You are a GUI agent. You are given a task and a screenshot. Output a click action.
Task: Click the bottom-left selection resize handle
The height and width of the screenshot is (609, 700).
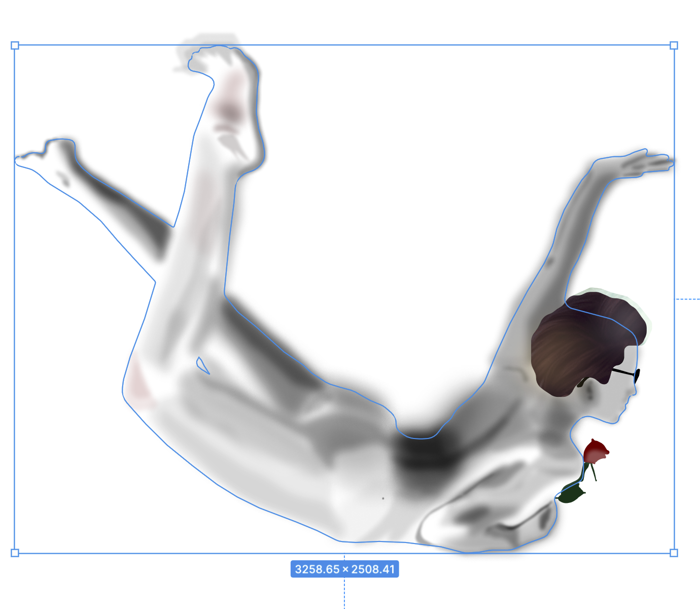tap(15, 553)
